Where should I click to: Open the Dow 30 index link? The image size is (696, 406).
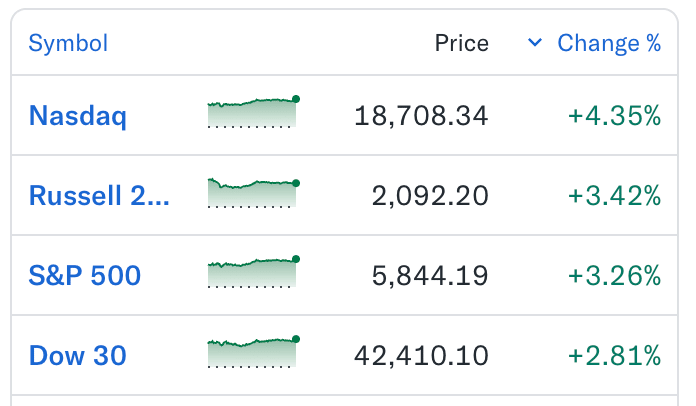tap(78, 355)
